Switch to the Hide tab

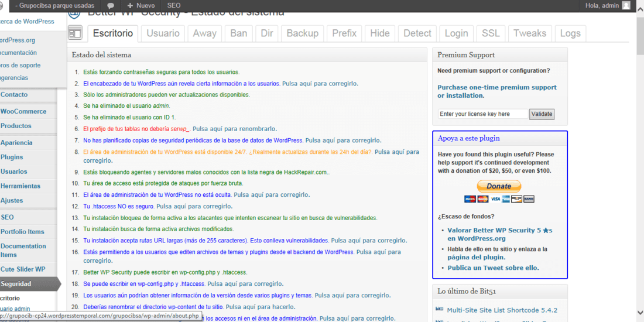coord(380,33)
